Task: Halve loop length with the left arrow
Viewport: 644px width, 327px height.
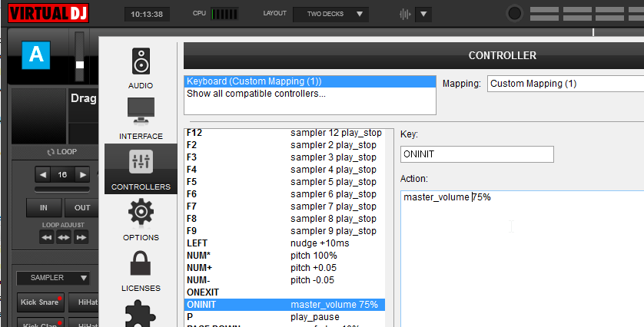Action: point(43,175)
